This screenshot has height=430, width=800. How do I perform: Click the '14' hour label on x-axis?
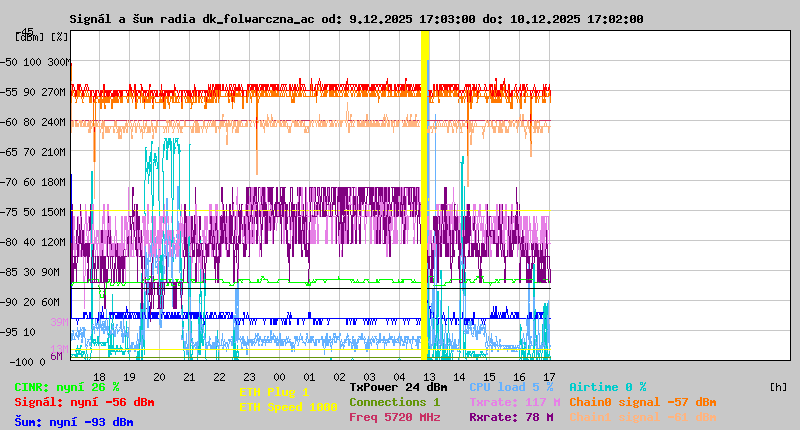(459, 377)
